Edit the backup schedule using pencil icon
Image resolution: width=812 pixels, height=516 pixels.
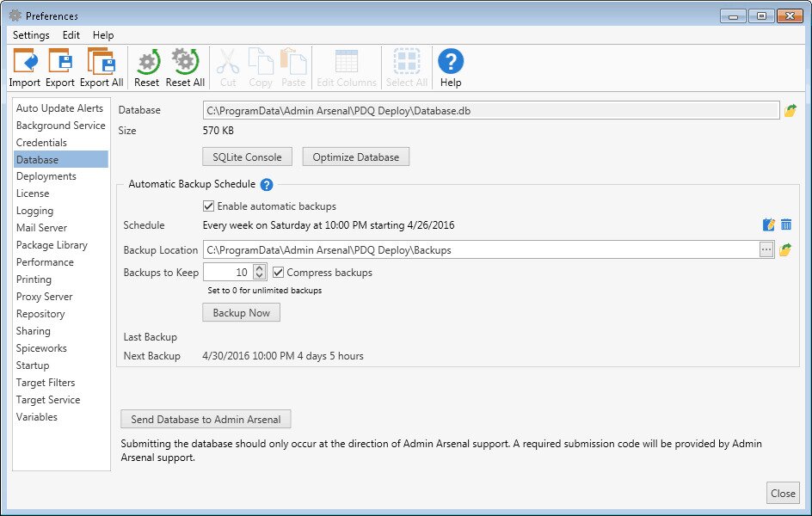tap(769, 224)
